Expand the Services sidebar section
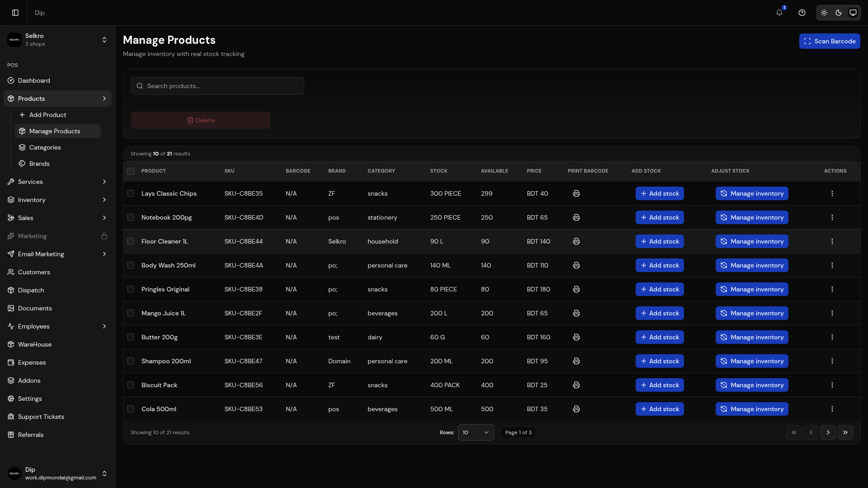Viewport: 868px width, 488px height. [57, 182]
